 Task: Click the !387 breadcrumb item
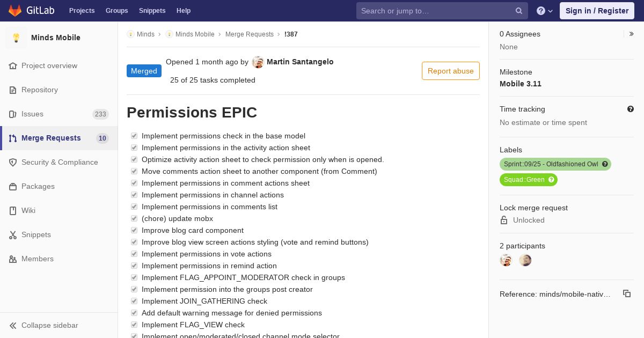click(291, 34)
